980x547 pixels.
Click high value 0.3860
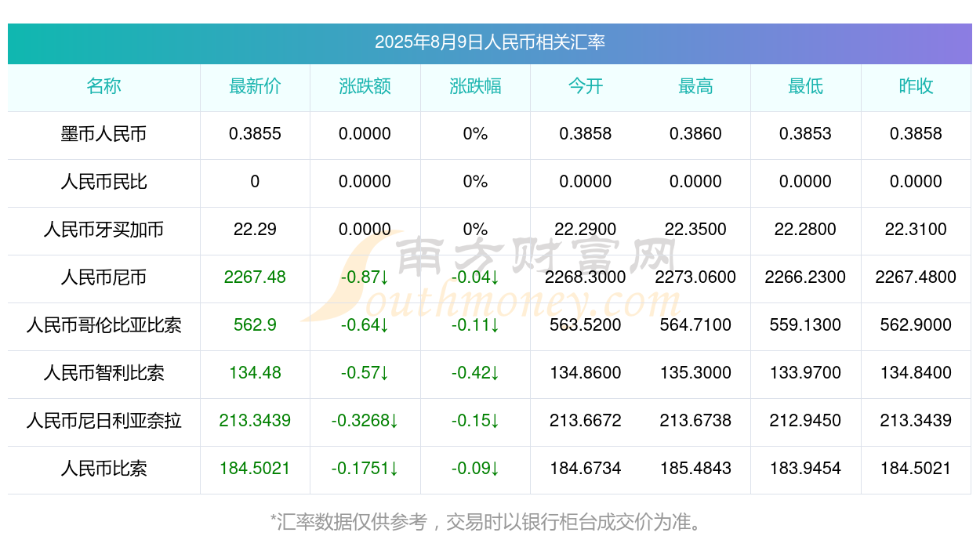coord(695,134)
